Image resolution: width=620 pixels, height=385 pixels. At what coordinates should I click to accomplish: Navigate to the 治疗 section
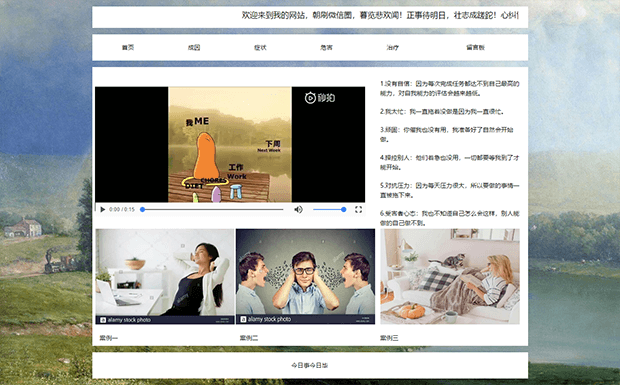(393, 47)
